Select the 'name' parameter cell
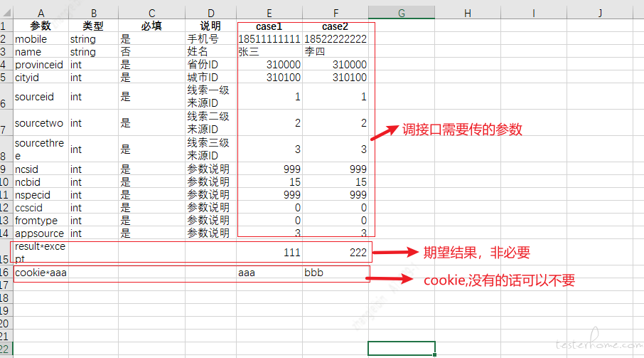This screenshot has height=358, width=644. pyautogui.click(x=41, y=51)
